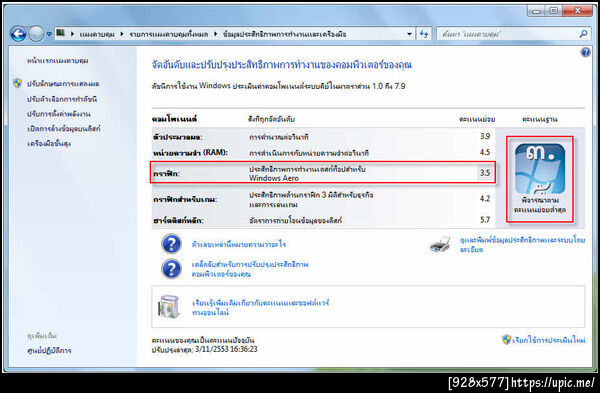
Task: Open view and print detailed performance information link
Action: click(x=522, y=245)
